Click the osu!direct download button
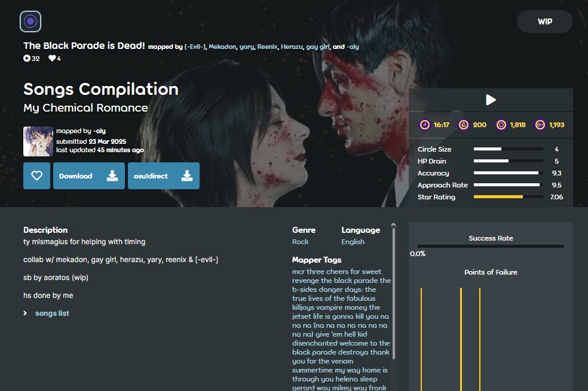Screen dimensions: 588x391 click(164, 176)
